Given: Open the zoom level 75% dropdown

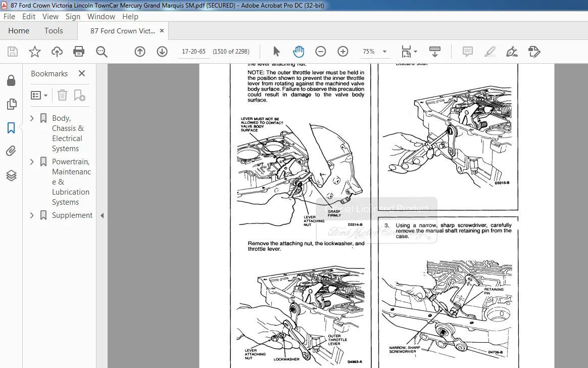Looking at the screenshot, I should pyautogui.click(x=384, y=52).
